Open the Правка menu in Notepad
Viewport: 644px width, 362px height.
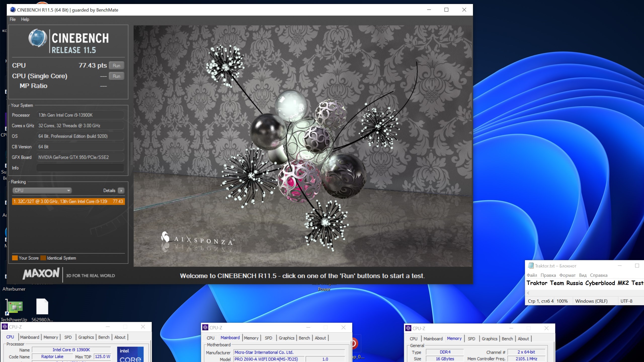[x=548, y=275]
